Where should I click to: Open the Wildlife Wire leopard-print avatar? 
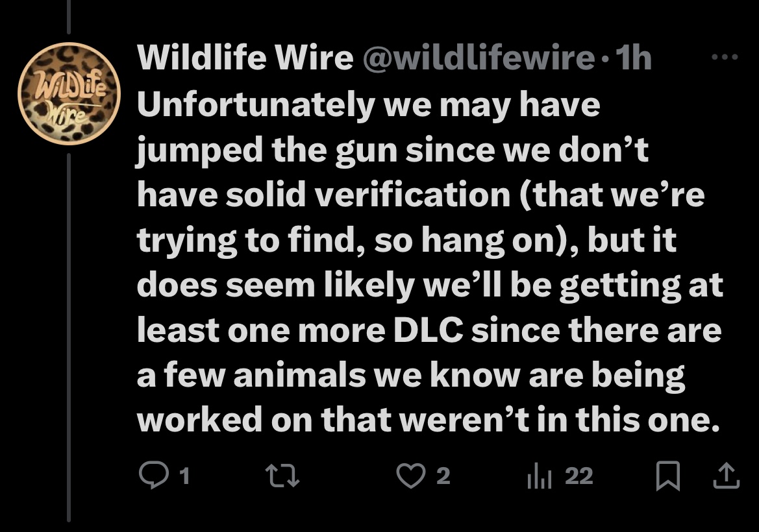point(68,94)
